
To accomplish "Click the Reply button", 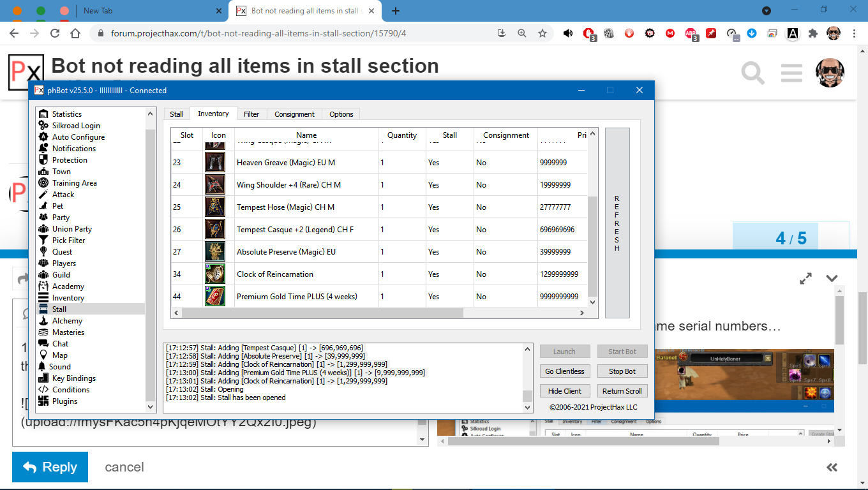I will click(x=50, y=467).
